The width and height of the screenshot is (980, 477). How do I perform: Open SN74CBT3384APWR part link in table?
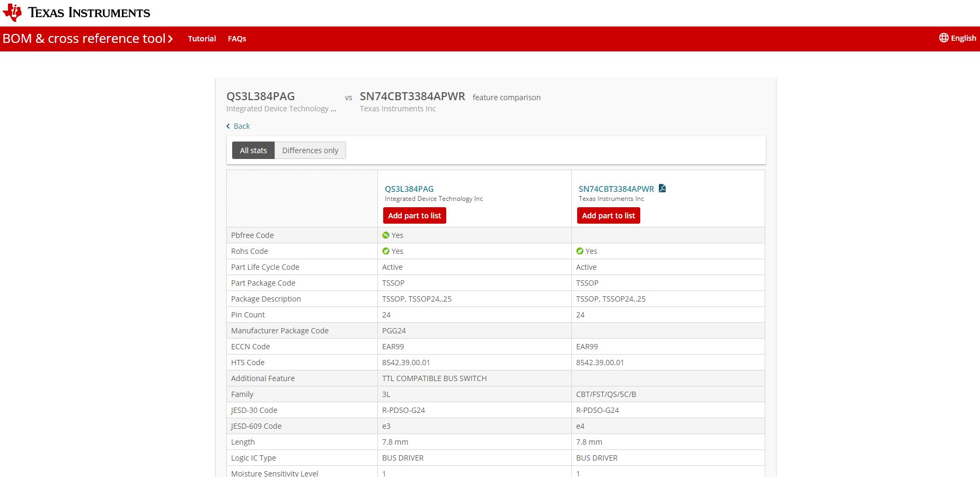[x=616, y=189]
